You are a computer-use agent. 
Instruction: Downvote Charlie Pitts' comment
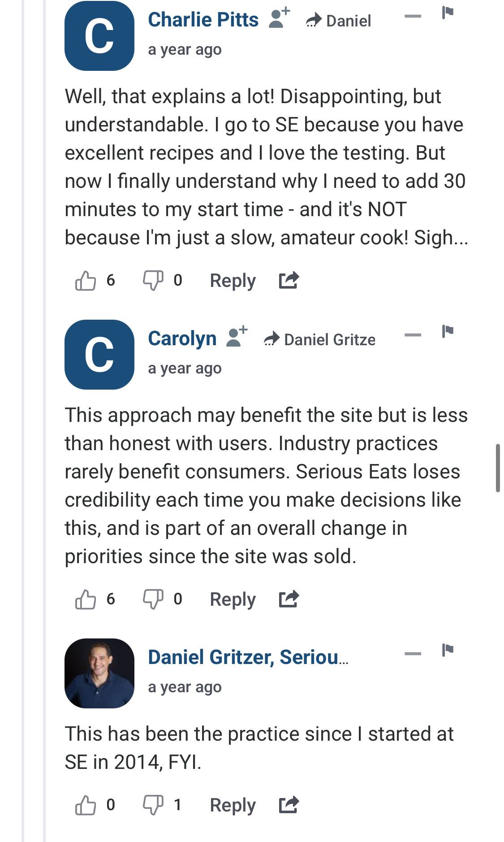153,281
